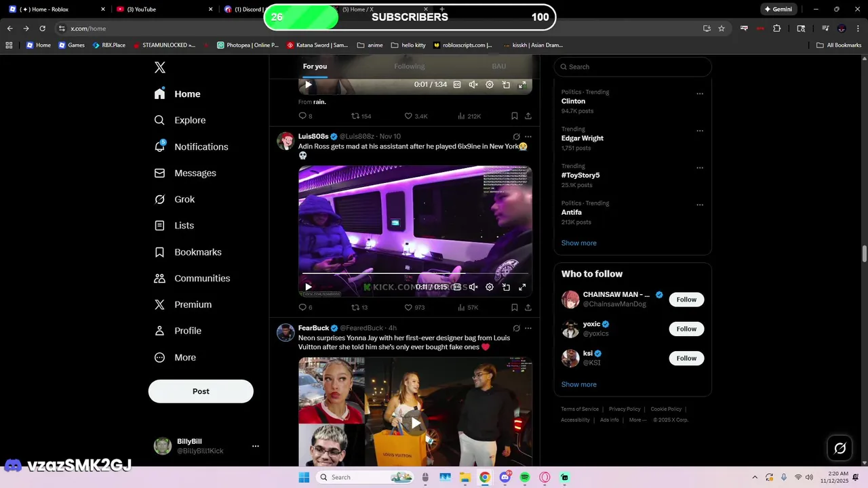The width and height of the screenshot is (868, 488).
Task: Toggle captions on the rain. video
Action: tap(457, 85)
